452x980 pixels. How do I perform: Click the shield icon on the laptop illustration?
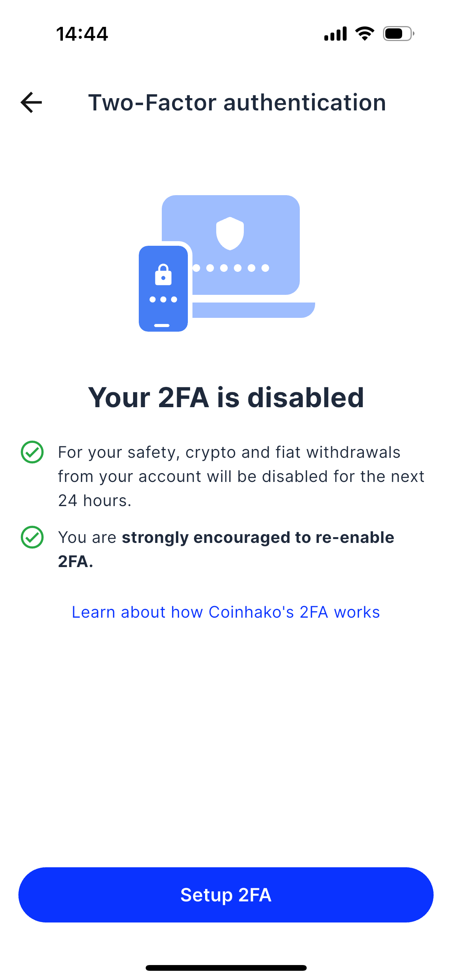230,233
